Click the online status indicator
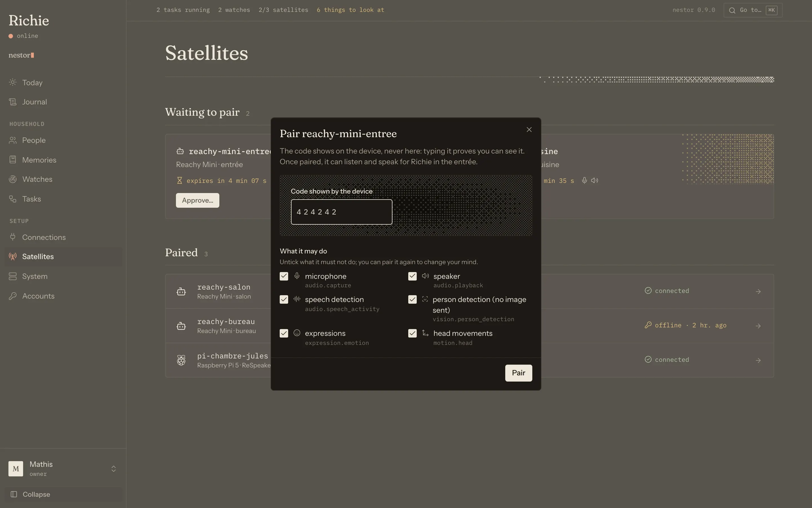 point(23,36)
